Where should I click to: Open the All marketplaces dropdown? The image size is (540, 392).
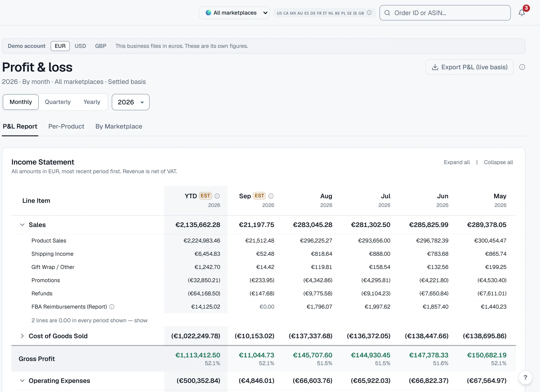tap(234, 13)
